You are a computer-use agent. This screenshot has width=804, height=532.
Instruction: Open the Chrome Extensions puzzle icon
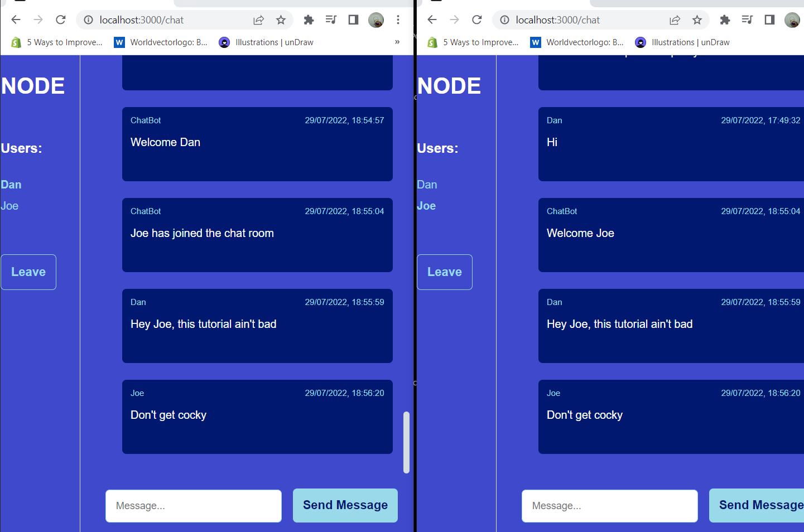pos(309,20)
